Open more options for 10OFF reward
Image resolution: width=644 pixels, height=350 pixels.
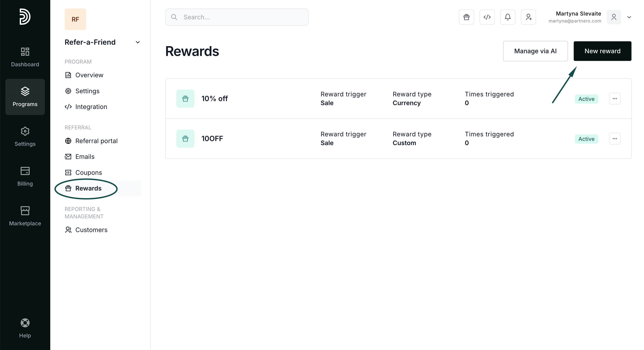615,139
